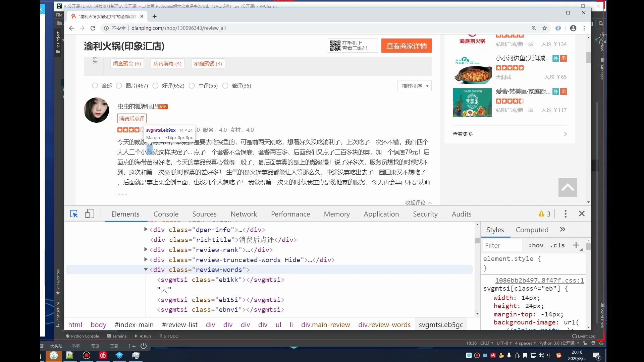
Task: Switch to the Sources tab
Action: pos(204,214)
